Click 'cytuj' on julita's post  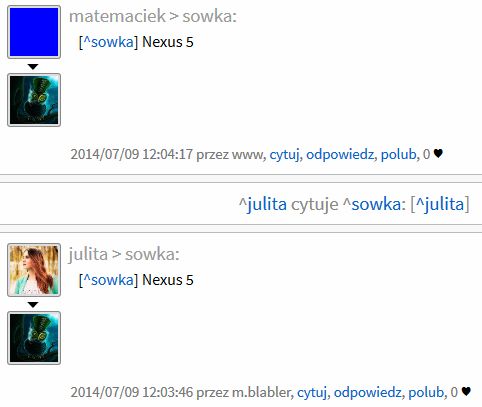pos(312,392)
